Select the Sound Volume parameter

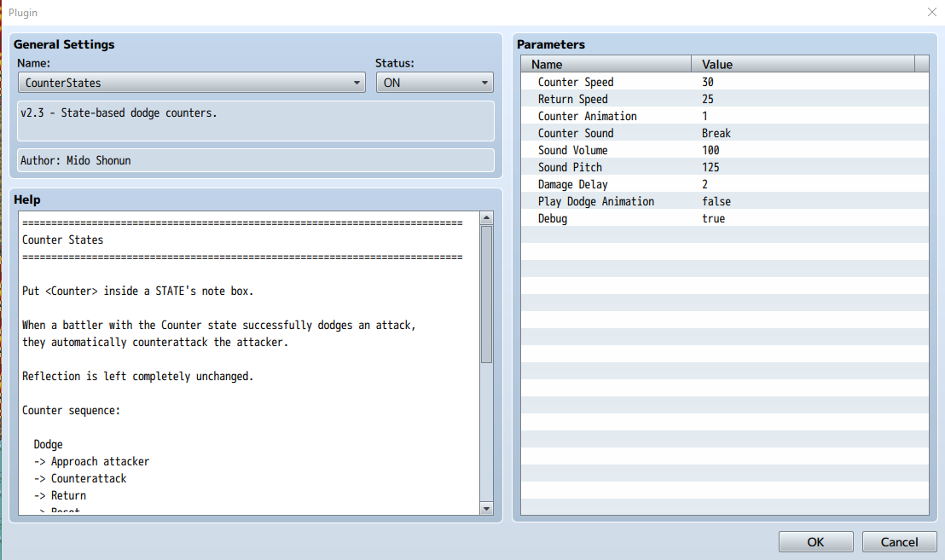(724, 150)
